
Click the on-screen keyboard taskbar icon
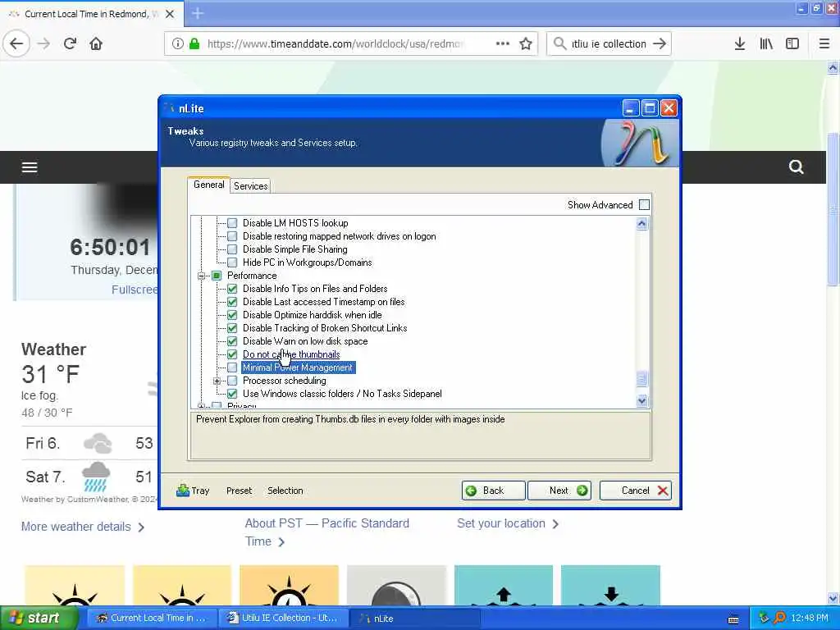coord(733,619)
